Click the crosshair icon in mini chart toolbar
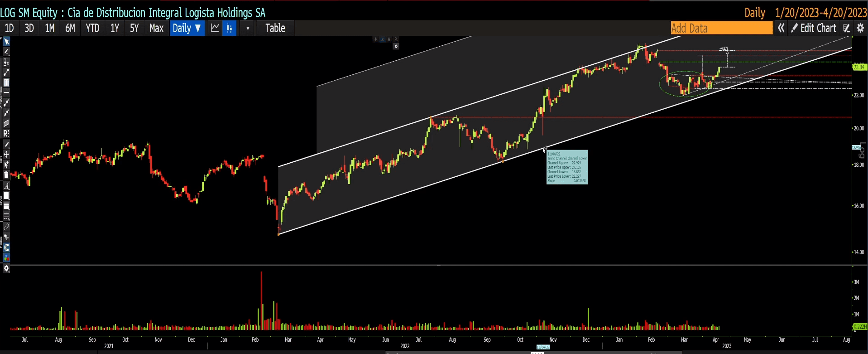The height and width of the screenshot is (354, 868). pyautogui.click(x=375, y=39)
